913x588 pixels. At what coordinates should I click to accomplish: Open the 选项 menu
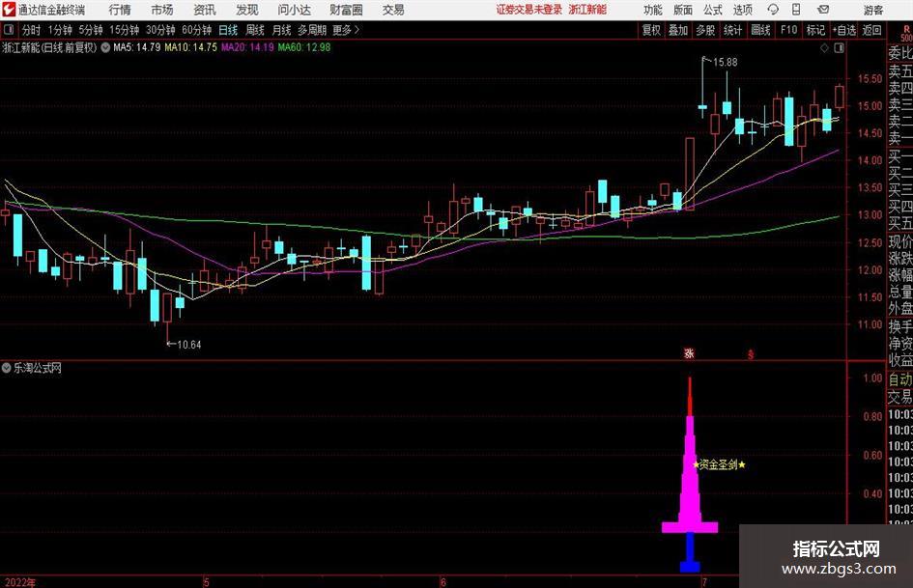(x=742, y=10)
